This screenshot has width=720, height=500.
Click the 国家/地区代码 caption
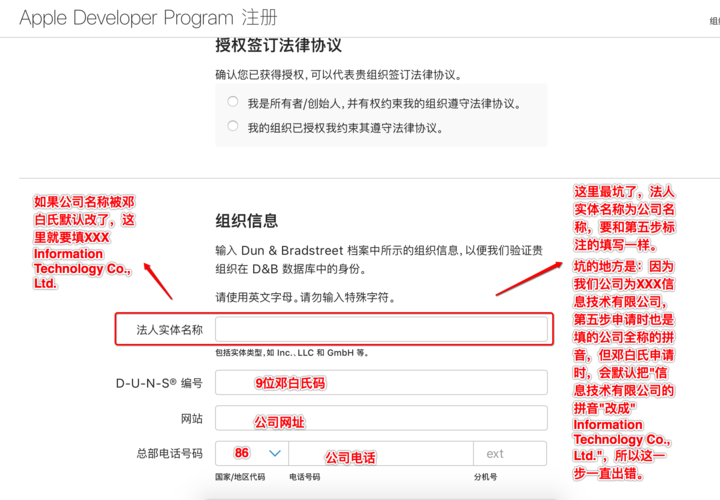pos(240,477)
